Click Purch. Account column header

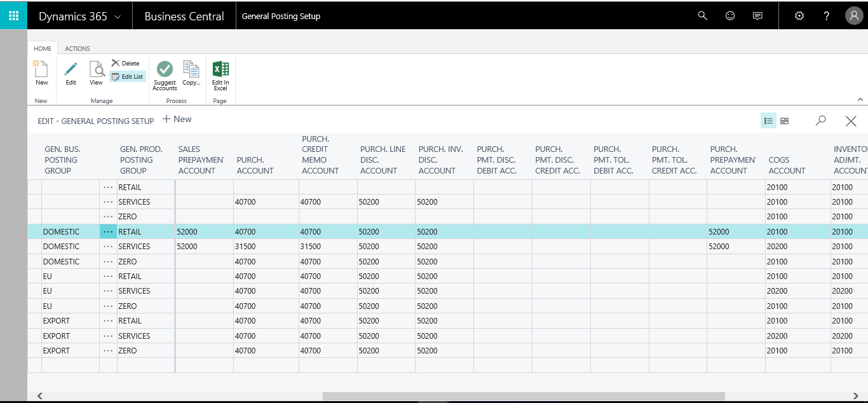[x=255, y=165]
